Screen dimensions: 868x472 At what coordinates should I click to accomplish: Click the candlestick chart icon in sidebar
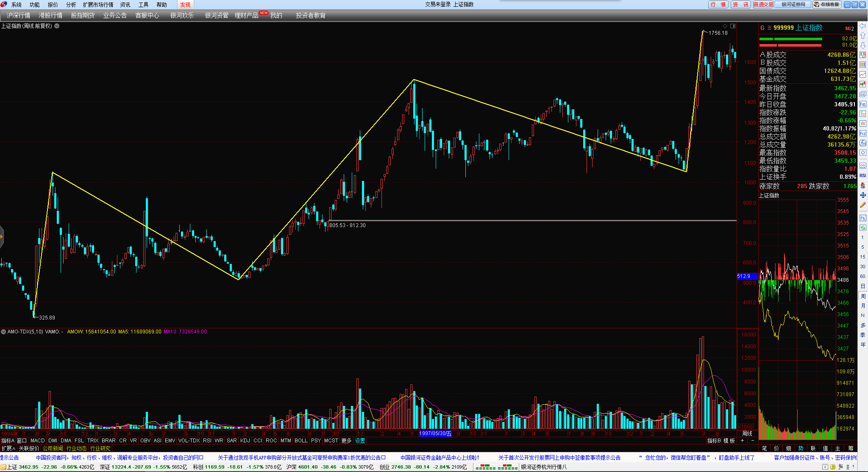(x=862, y=84)
